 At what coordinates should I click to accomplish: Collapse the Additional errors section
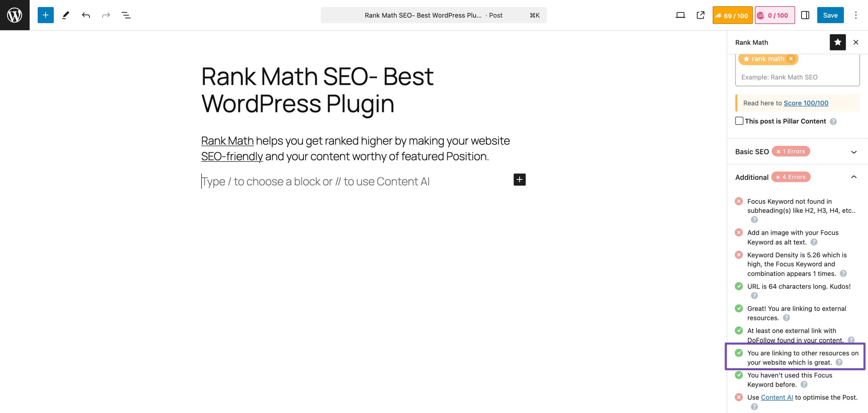(x=854, y=177)
